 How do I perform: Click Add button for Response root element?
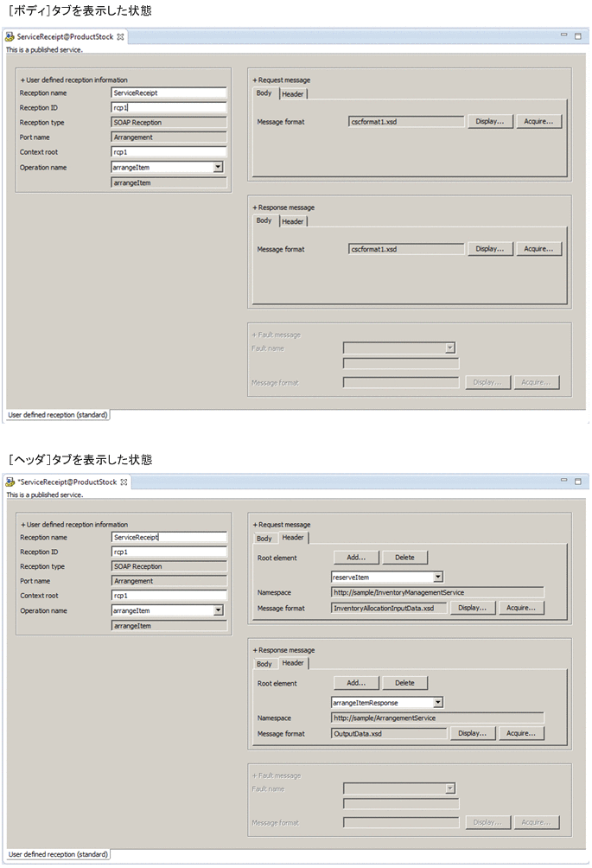(x=356, y=683)
